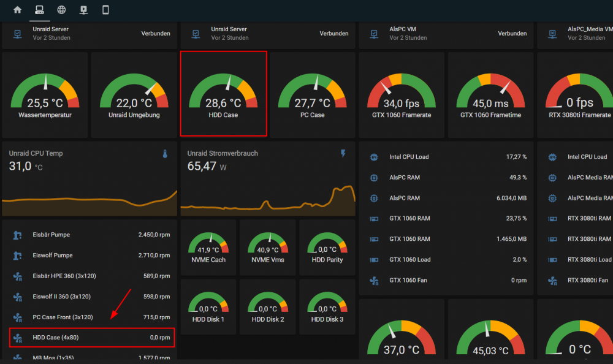The image size is (613, 364).
Task: Click the GTX 1060 Fan icon
Action: pyautogui.click(x=374, y=281)
